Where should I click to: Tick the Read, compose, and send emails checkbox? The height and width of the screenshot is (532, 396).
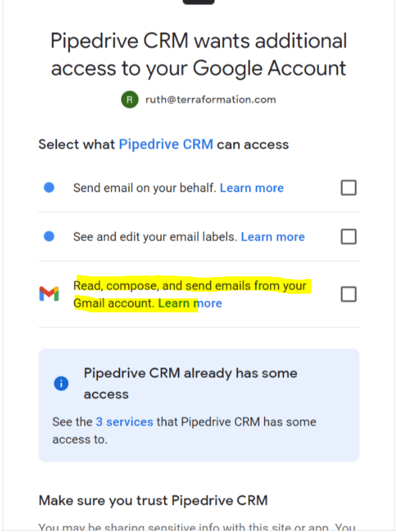point(349,294)
